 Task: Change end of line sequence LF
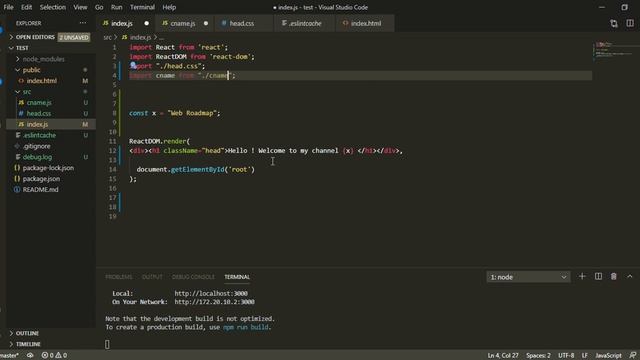(584, 356)
